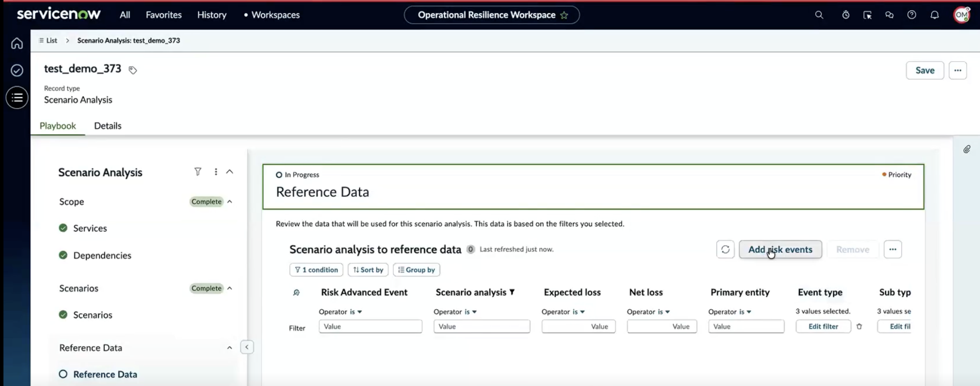Click the ServiceNow logo
Image resolution: width=980 pixels, height=386 pixels.
click(x=59, y=14)
